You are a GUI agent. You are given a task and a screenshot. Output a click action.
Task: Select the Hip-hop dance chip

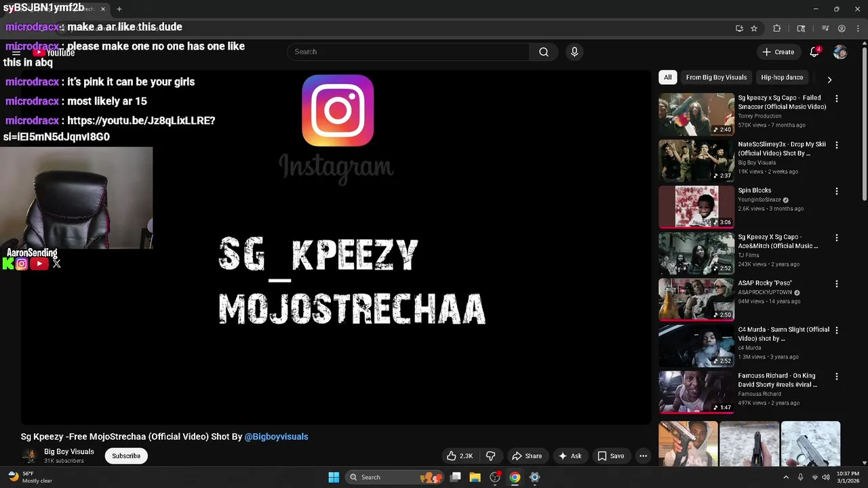pyautogui.click(x=782, y=77)
